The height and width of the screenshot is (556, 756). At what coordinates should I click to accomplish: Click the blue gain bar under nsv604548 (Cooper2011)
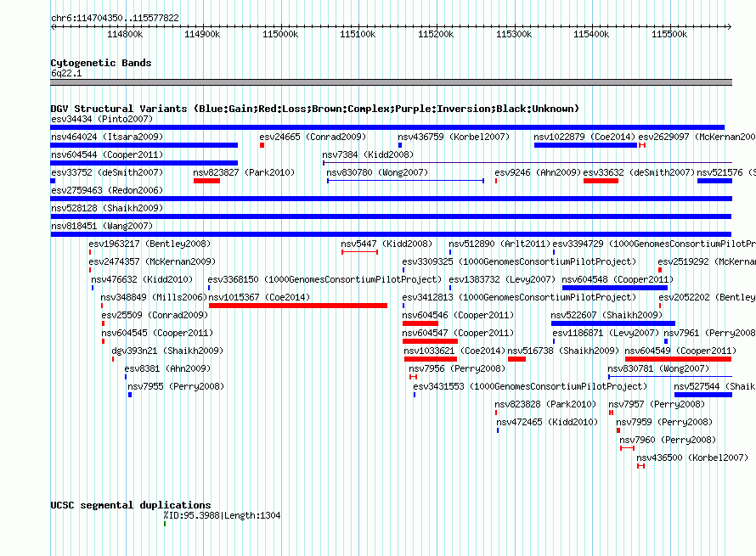point(615,288)
